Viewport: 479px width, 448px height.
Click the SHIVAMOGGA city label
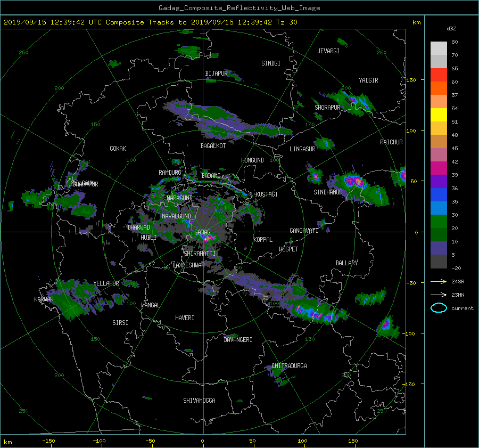[x=199, y=400]
